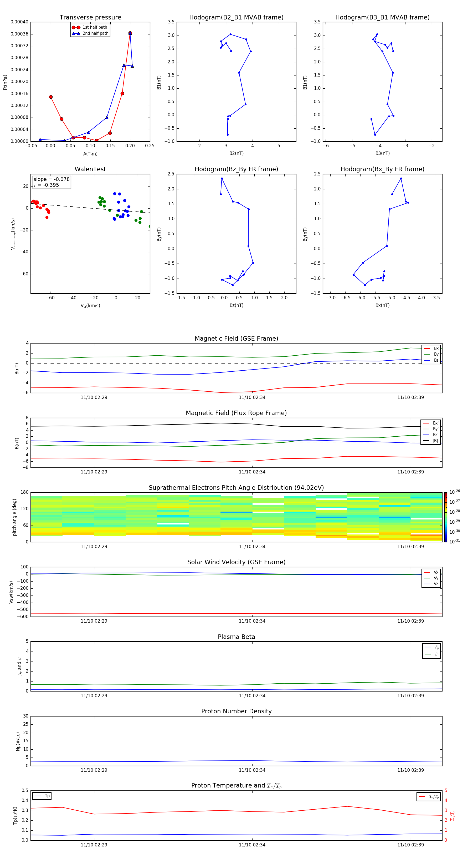Click the "Hodogram(B2_B1 MVAB frame)" title

(x=236, y=18)
